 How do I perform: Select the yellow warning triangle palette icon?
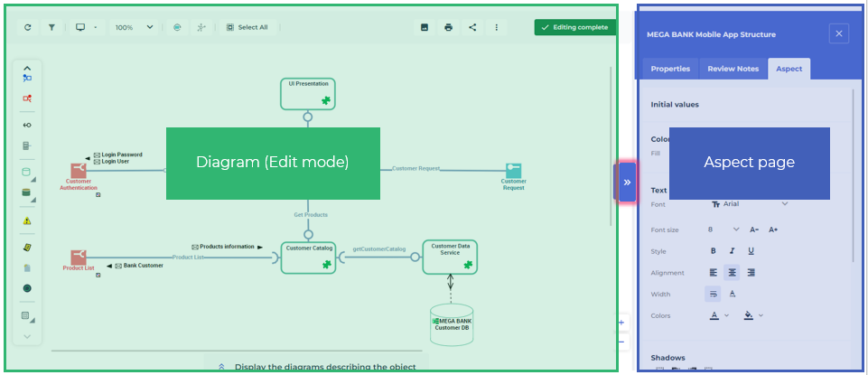tap(26, 220)
